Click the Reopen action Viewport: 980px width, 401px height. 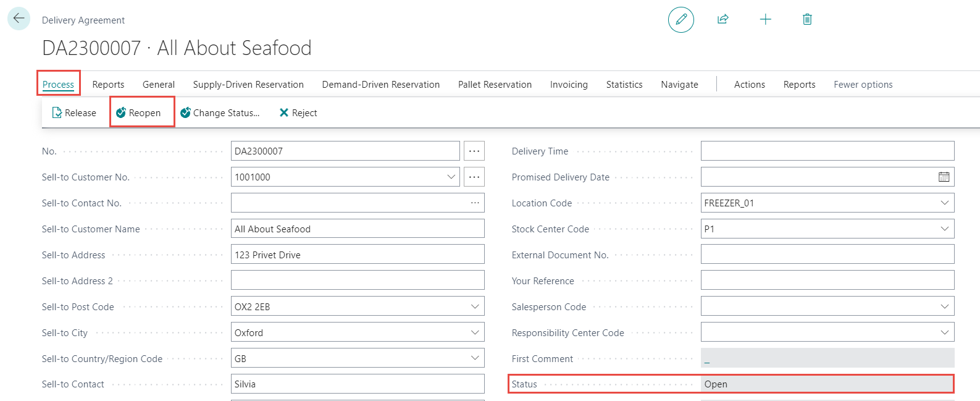[x=139, y=113]
